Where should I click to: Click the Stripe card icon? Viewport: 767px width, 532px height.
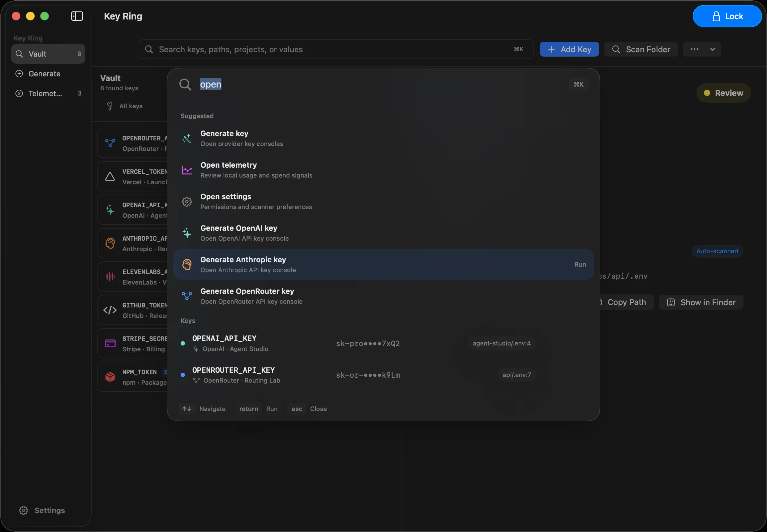coord(110,343)
